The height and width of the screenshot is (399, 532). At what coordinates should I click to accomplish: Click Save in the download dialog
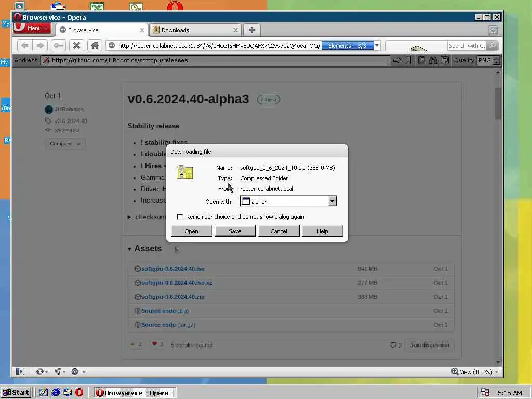235,231
